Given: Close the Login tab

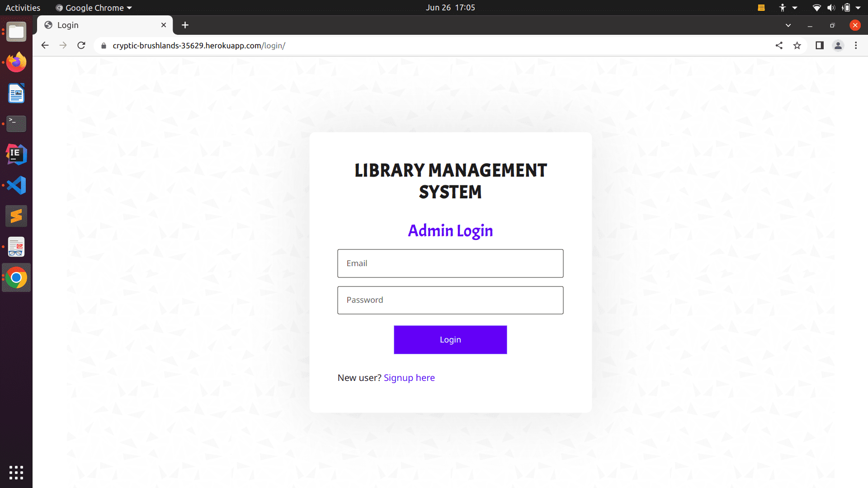Looking at the screenshot, I should pos(164,25).
